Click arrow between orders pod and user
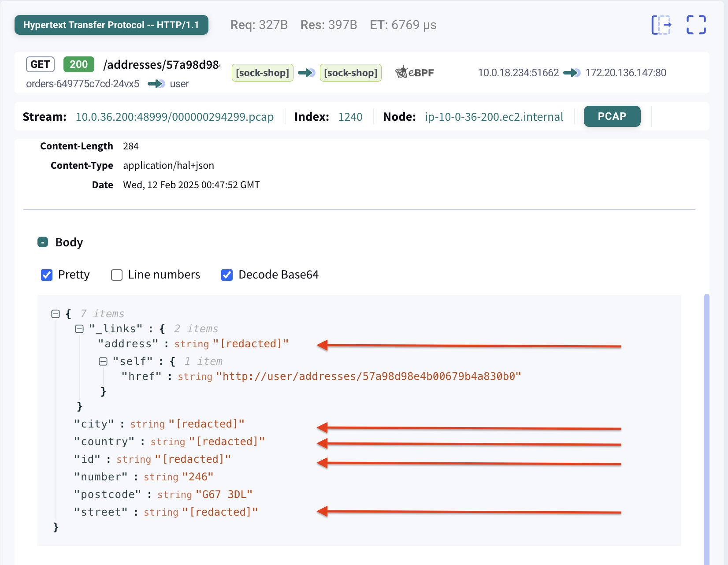The height and width of the screenshot is (565, 728). coord(156,84)
